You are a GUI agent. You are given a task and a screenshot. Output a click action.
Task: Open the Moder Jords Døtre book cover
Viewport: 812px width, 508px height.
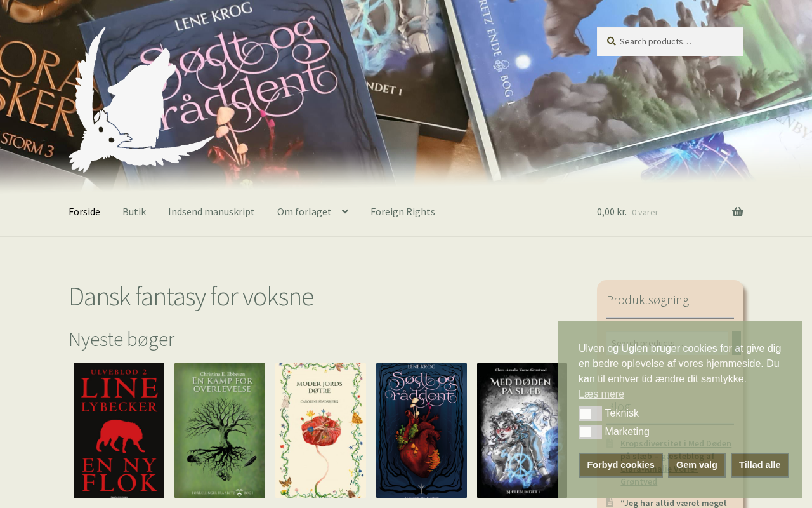pyautogui.click(x=320, y=431)
